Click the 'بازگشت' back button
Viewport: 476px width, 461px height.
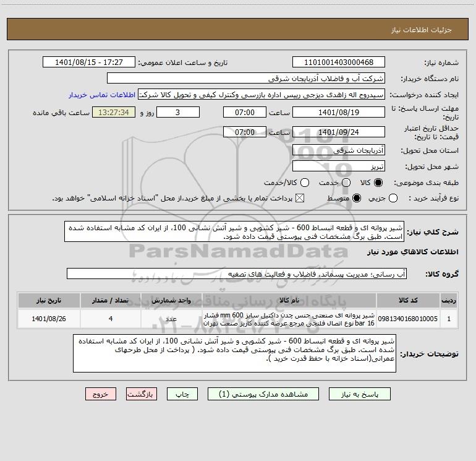tap(142, 394)
